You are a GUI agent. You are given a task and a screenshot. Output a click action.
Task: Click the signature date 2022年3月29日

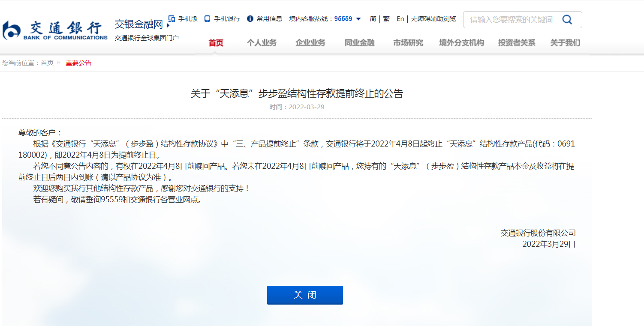point(549,244)
